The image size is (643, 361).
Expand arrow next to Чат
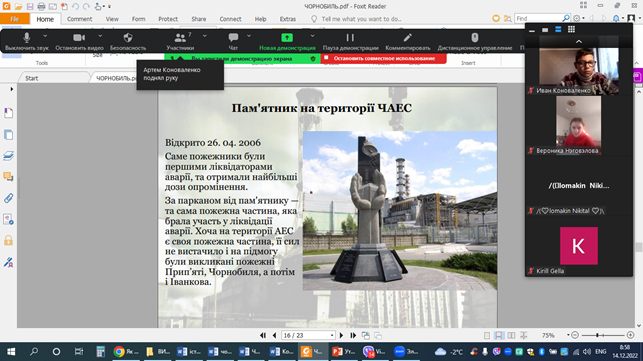[x=249, y=36]
